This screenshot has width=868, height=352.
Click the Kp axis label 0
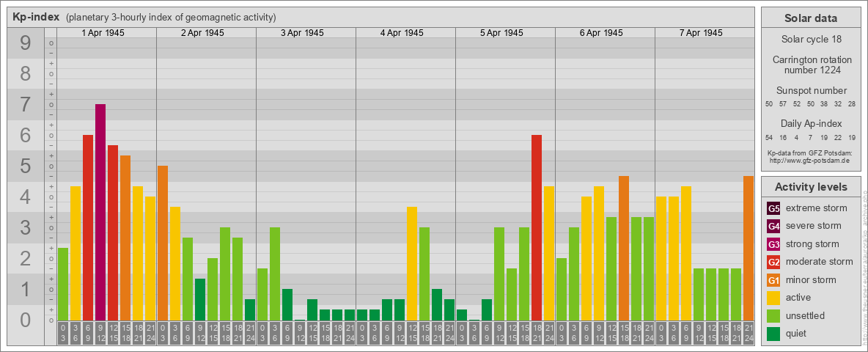click(x=25, y=320)
